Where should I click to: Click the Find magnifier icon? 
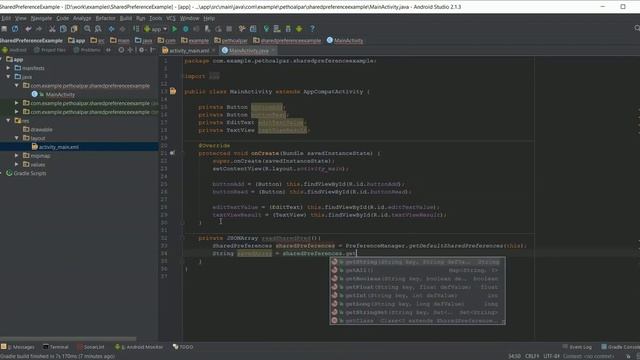coord(87,29)
